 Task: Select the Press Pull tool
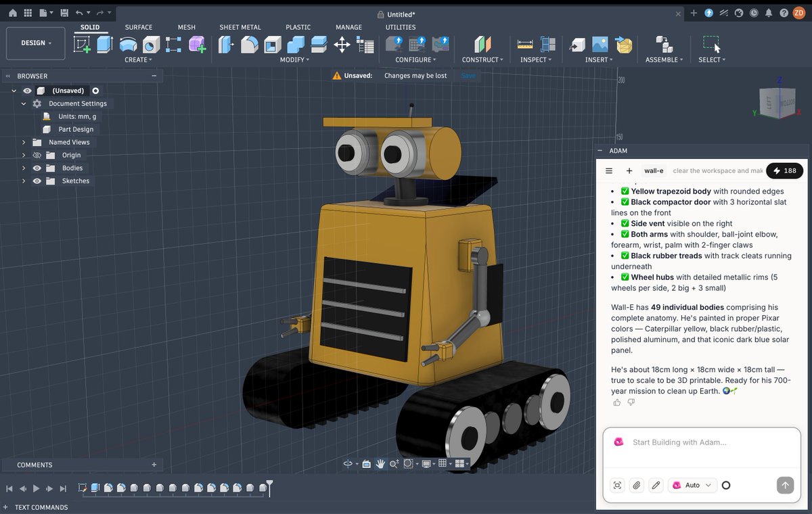[227, 45]
